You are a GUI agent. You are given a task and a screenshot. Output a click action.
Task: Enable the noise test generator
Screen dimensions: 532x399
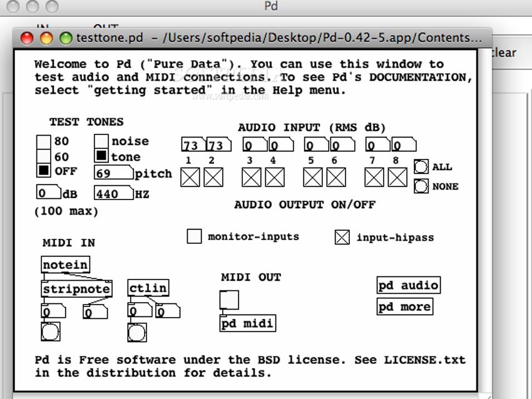coord(100,141)
